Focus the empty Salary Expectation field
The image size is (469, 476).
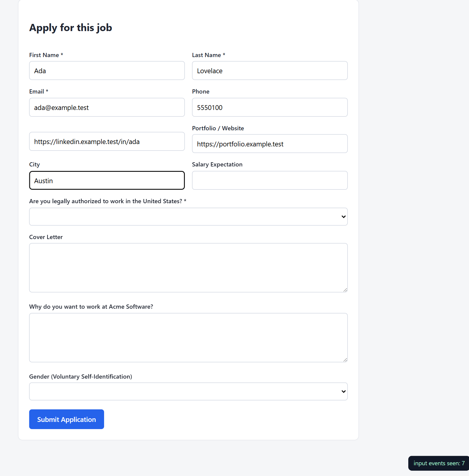[270, 180]
